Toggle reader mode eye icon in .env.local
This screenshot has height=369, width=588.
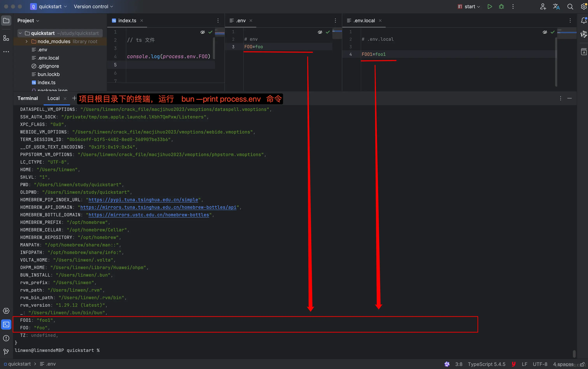[x=545, y=32]
